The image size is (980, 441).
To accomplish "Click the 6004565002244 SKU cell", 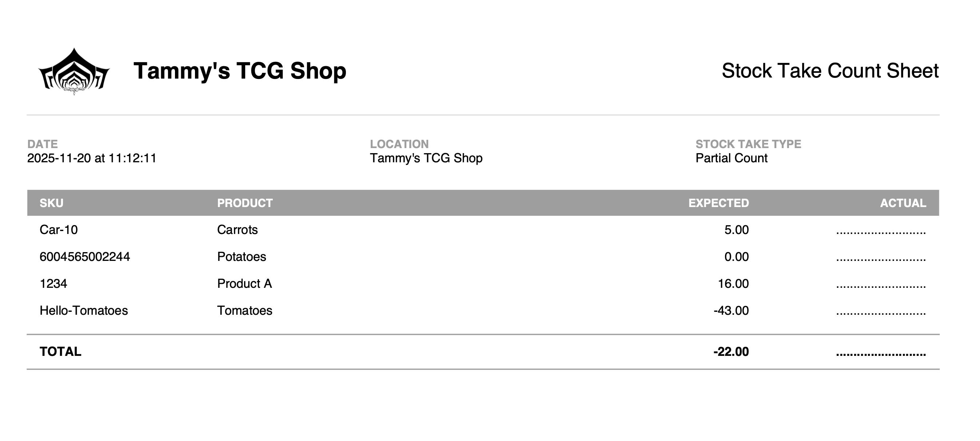I will [x=85, y=257].
